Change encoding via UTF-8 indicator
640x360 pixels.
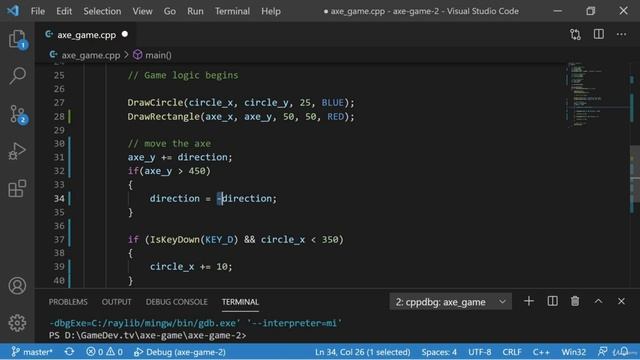pos(480,351)
